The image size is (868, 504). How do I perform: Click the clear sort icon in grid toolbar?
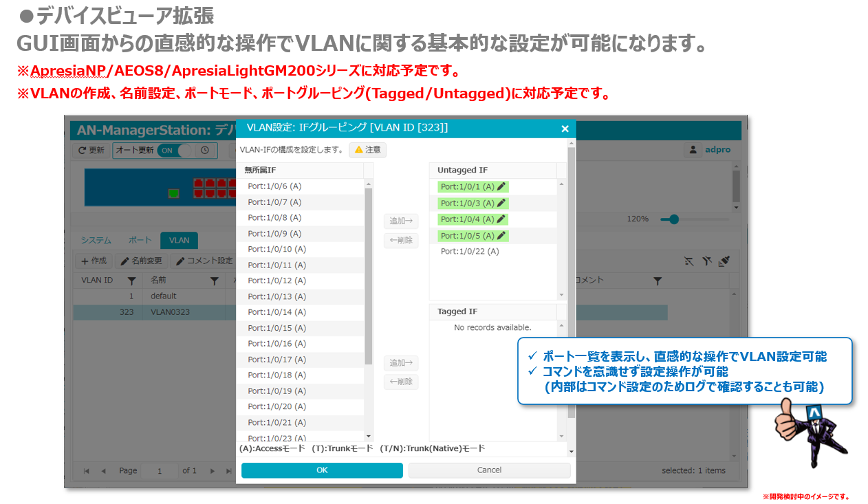[689, 261]
